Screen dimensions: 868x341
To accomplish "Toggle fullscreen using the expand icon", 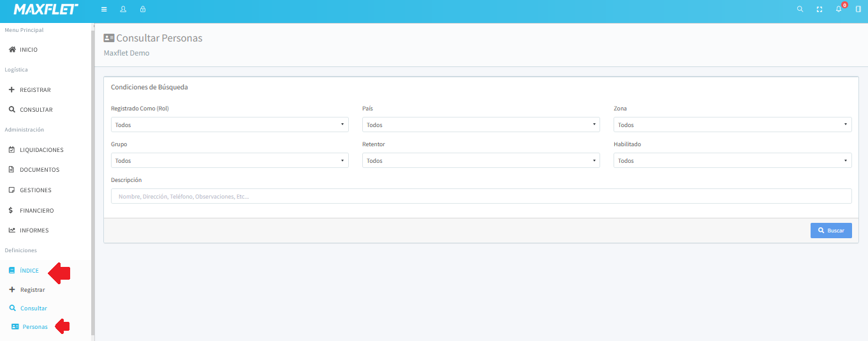I will tap(820, 10).
